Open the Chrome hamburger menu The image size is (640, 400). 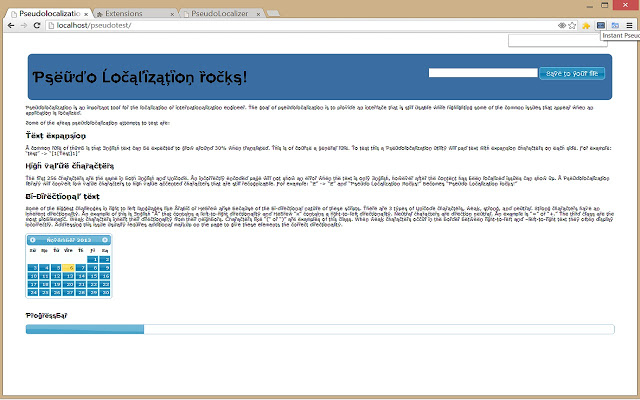(629, 25)
